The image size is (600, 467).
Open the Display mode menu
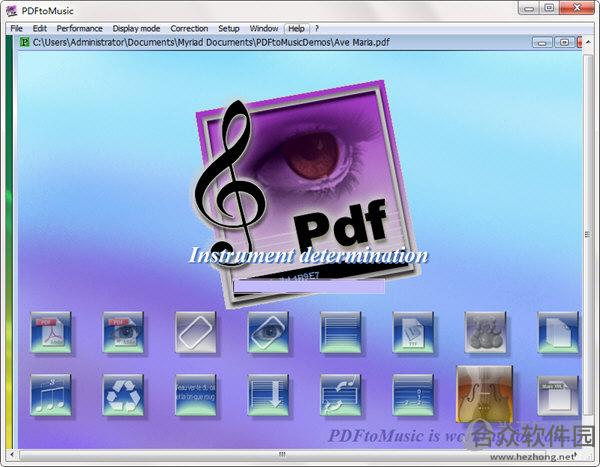pyautogui.click(x=136, y=29)
